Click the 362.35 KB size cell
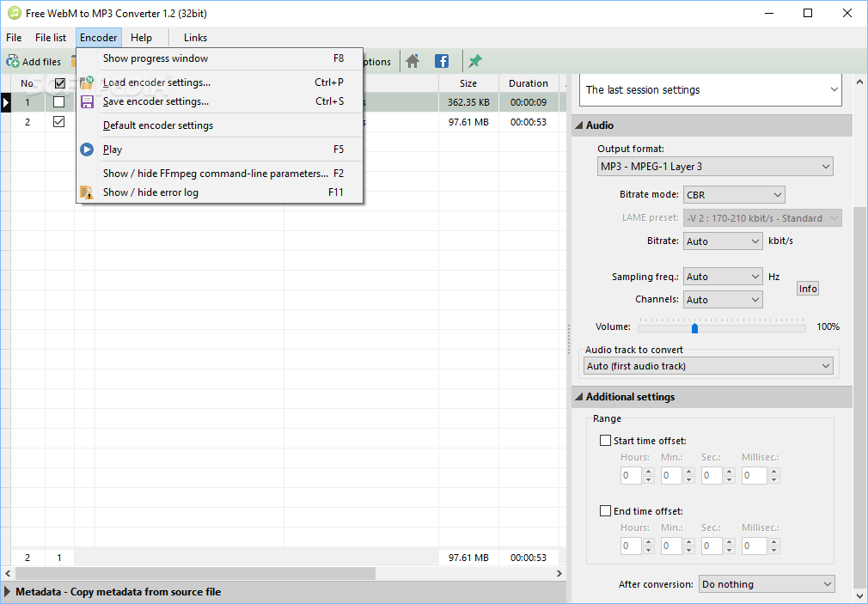Viewport: 868px width, 604px height. [x=469, y=102]
